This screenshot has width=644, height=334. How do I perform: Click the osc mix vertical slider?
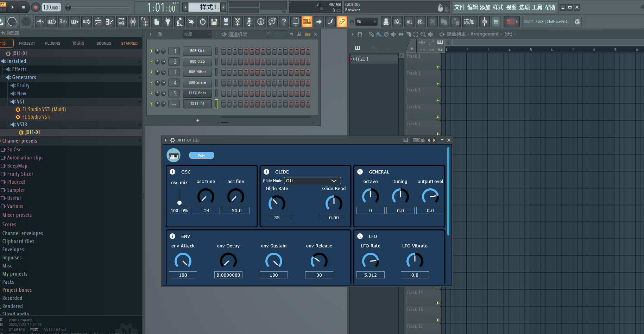179,196
